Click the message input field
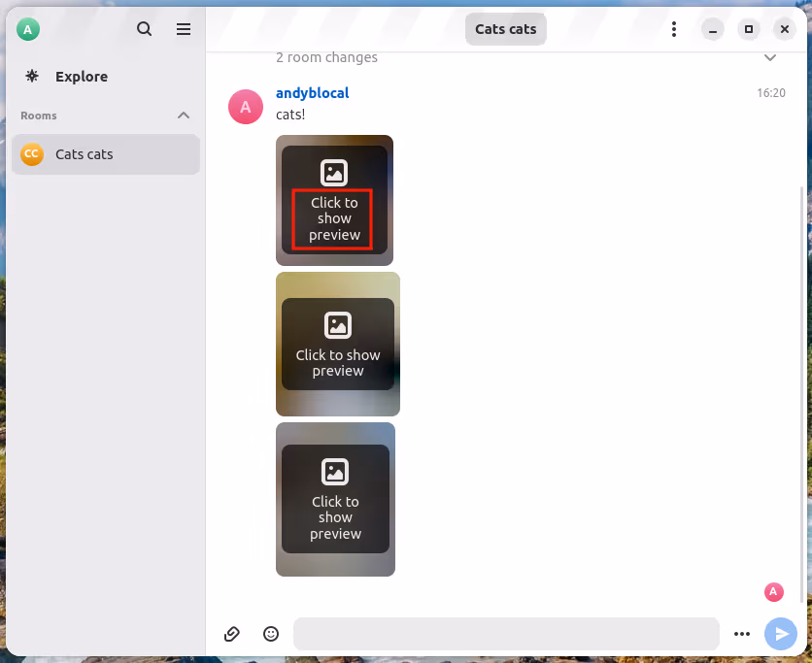This screenshot has width=812, height=663. [505, 634]
